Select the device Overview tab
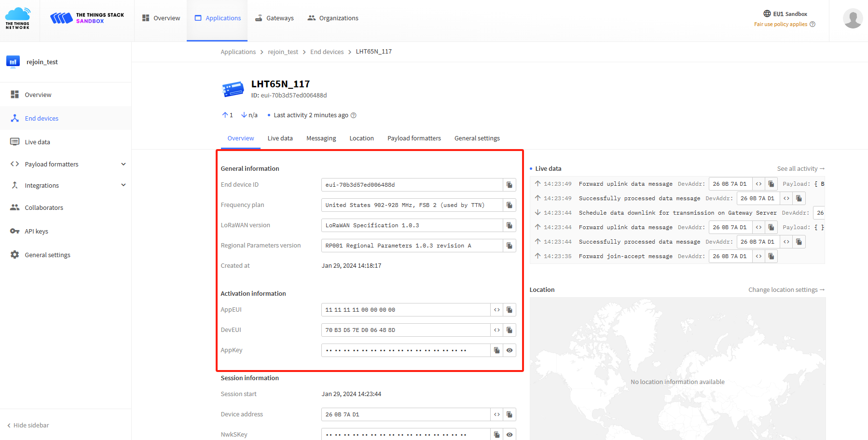The width and height of the screenshot is (868, 440). [x=241, y=138]
